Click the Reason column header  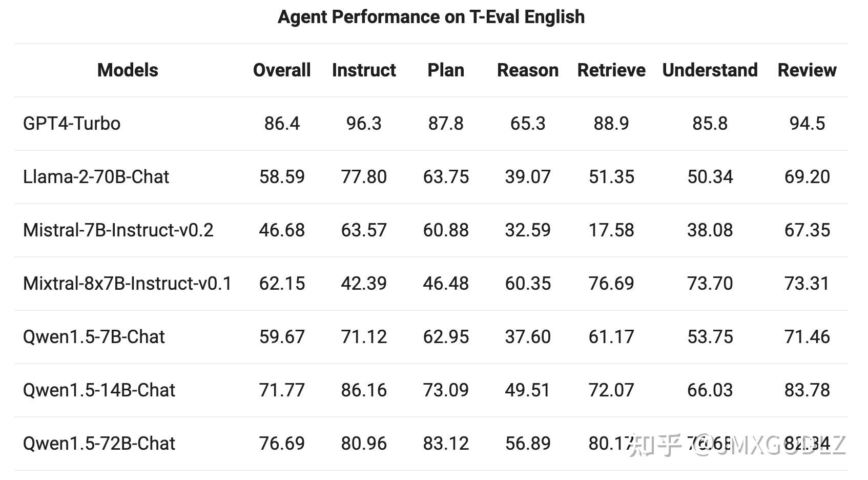(528, 70)
